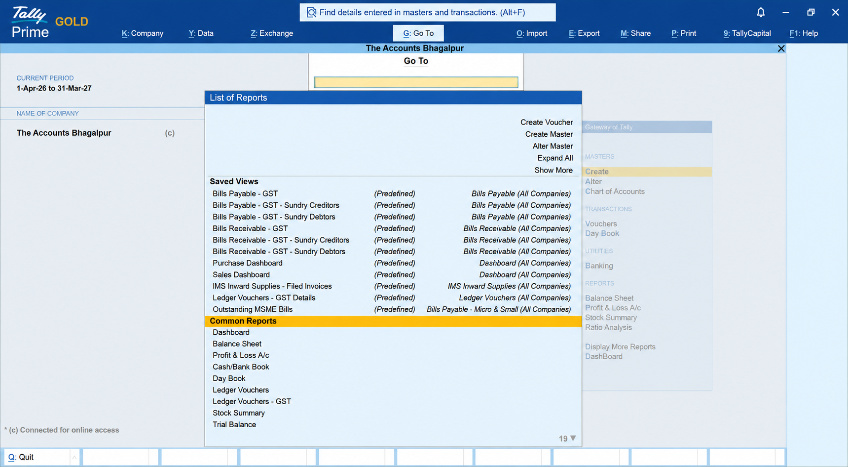Open Dashboard under Common Reports

[x=231, y=332]
